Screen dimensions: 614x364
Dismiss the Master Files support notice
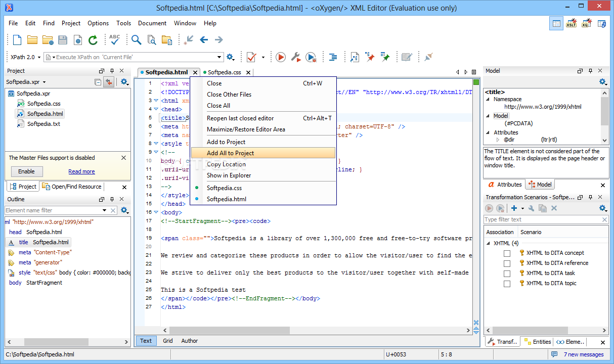pos(124,158)
